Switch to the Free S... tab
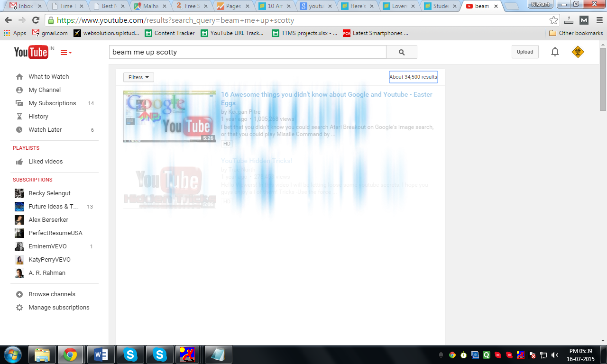This screenshot has width=607, height=364. tap(192, 6)
